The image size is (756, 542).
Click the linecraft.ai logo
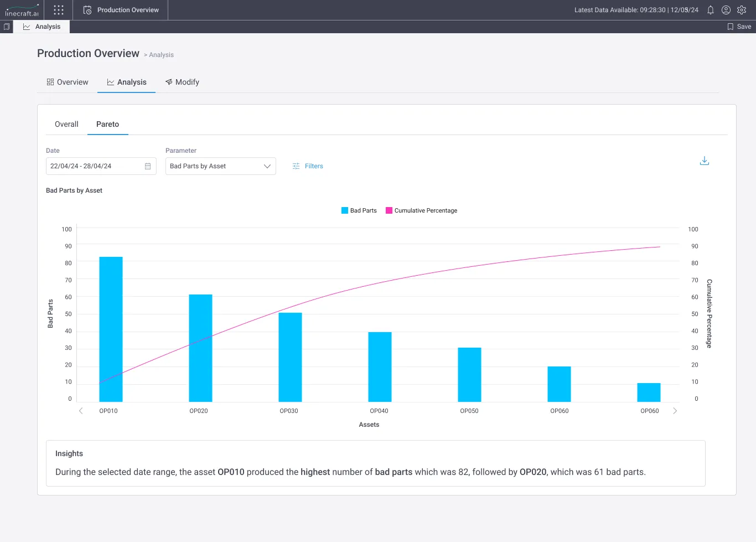[22, 11]
